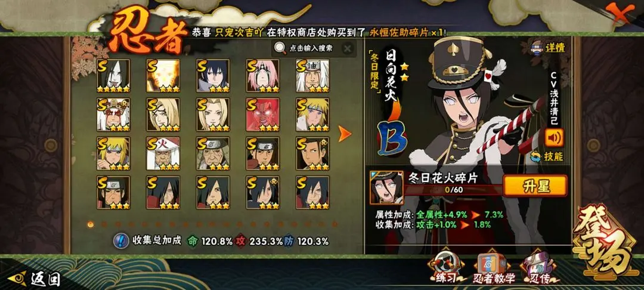Screen dimensions: 644x290
Task: Click the fragment progress bar 0/60
Action: (x=454, y=190)
